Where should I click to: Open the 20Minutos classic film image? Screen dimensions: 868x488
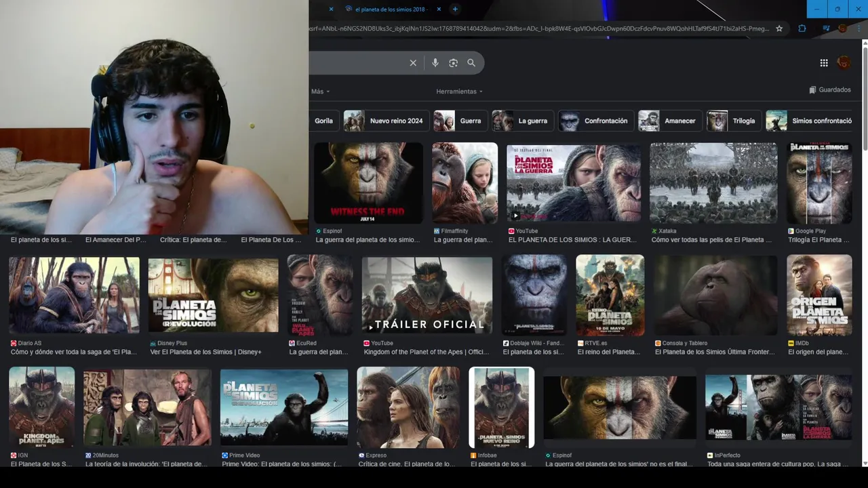[147, 407]
